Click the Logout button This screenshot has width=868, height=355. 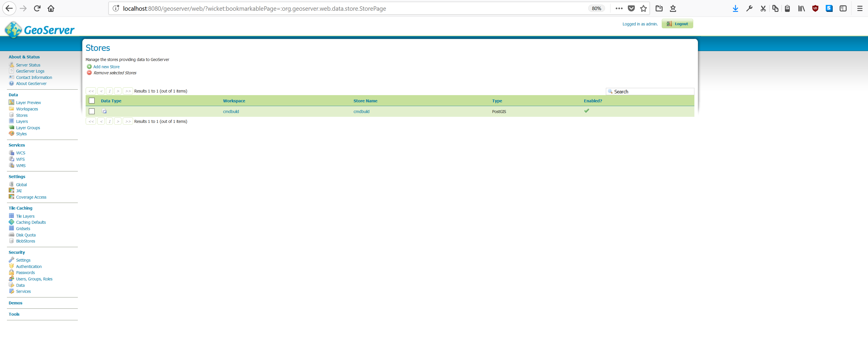click(677, 24)
